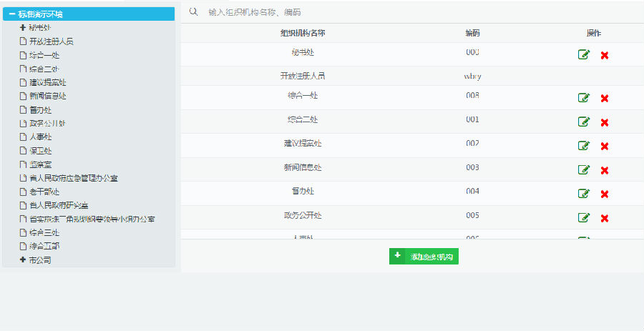Choose 省人民政府应急管理办公室 tree item
The image size is (644, 331).
73,177
